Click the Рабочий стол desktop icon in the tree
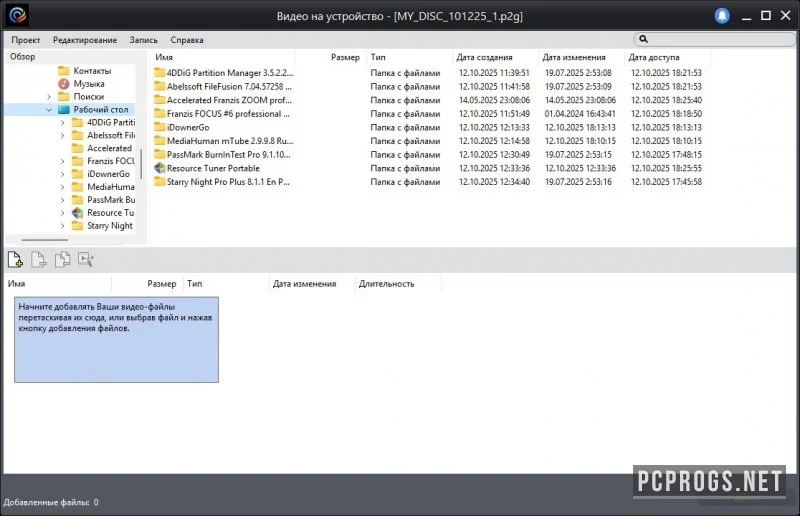The height and width of the screenshot is (516, 800). point(64,109)
